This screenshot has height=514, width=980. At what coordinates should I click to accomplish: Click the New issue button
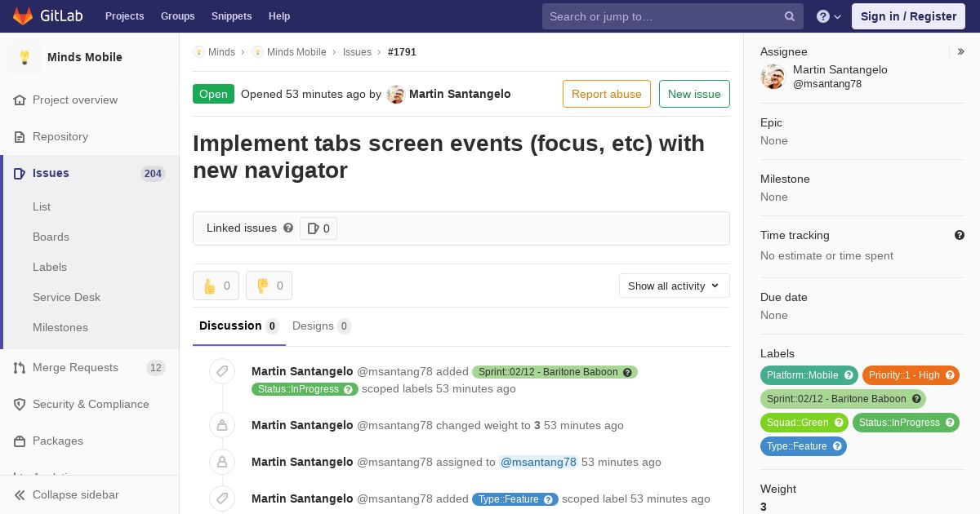[694, 95]
